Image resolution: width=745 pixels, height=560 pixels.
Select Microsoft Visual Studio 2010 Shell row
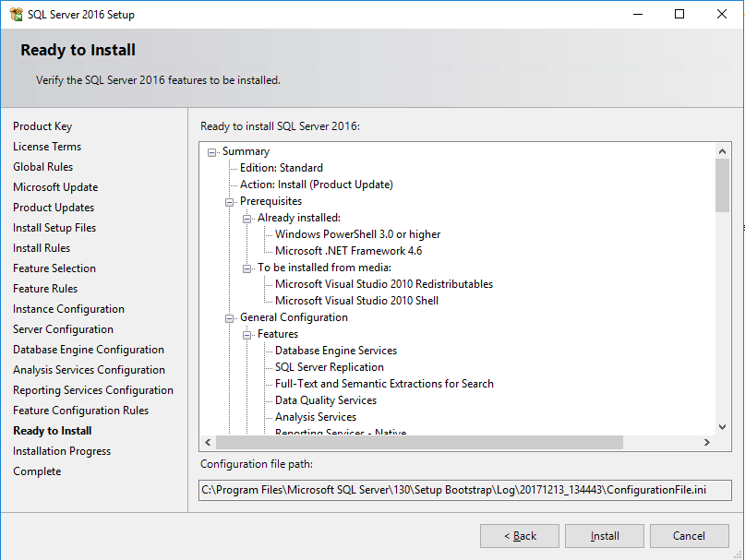click(357, 301)
